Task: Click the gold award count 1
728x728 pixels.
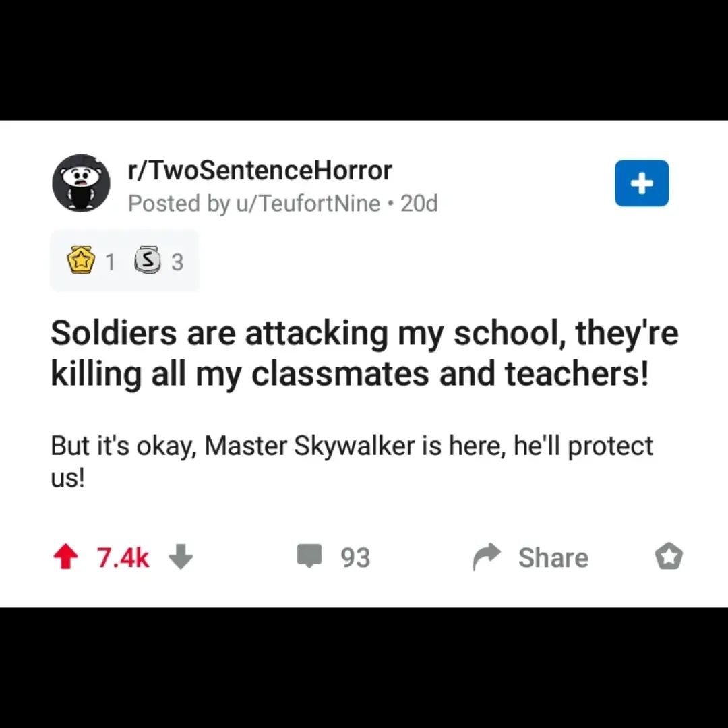Action: [110, 262]
